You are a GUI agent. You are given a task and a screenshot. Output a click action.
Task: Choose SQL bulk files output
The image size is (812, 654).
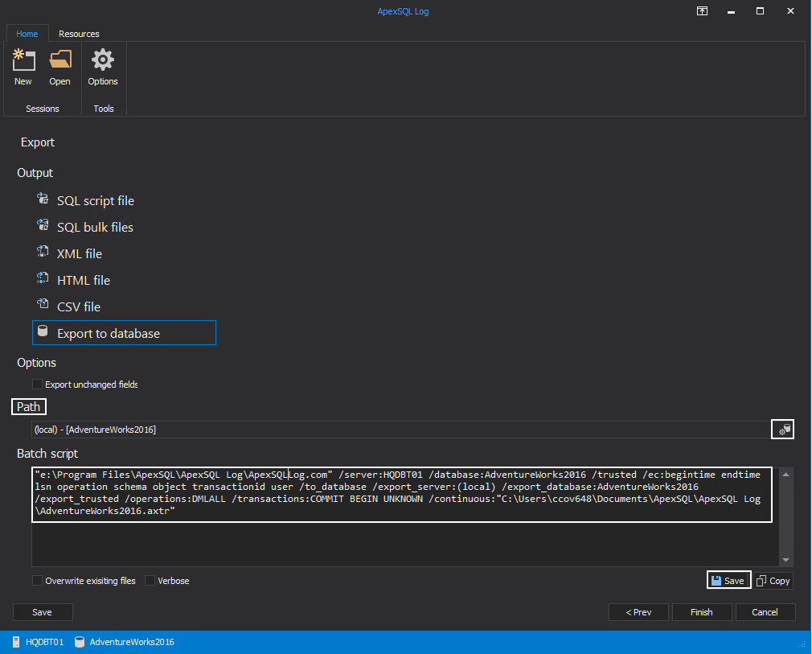pos(95,228)
